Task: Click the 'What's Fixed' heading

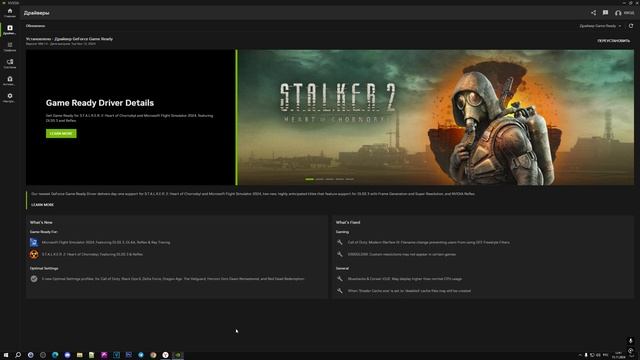Action: 348,222
